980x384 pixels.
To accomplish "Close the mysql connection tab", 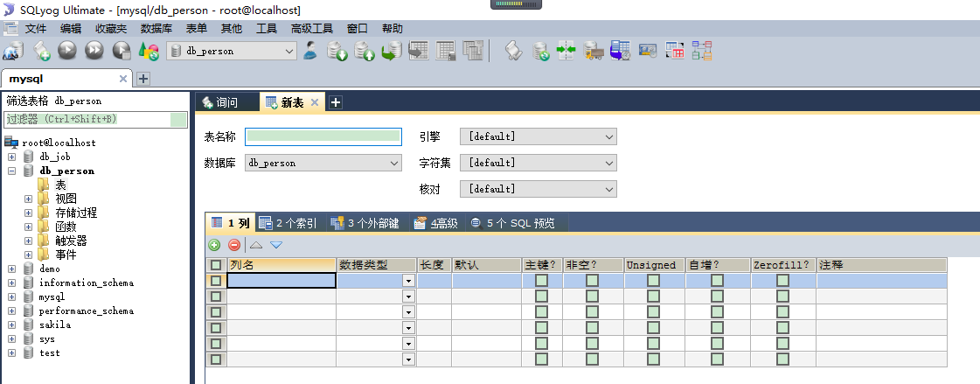I will click(x=123, y=79).
